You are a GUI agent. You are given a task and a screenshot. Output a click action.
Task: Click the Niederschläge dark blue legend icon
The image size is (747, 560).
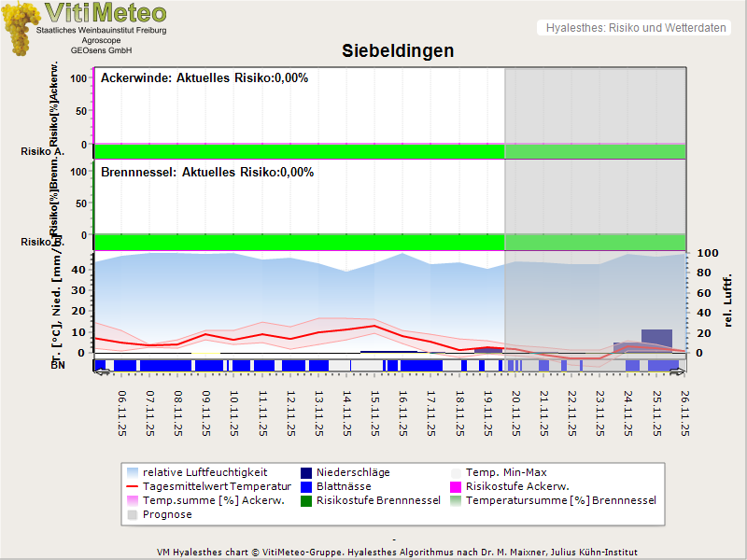pos(306,473)
